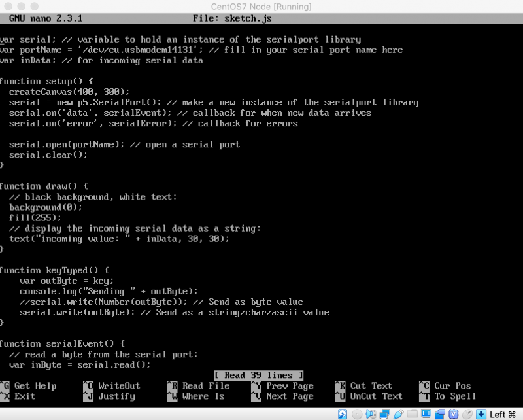
Task: Open the hard disk activity indicator
Action: [343, 414]
